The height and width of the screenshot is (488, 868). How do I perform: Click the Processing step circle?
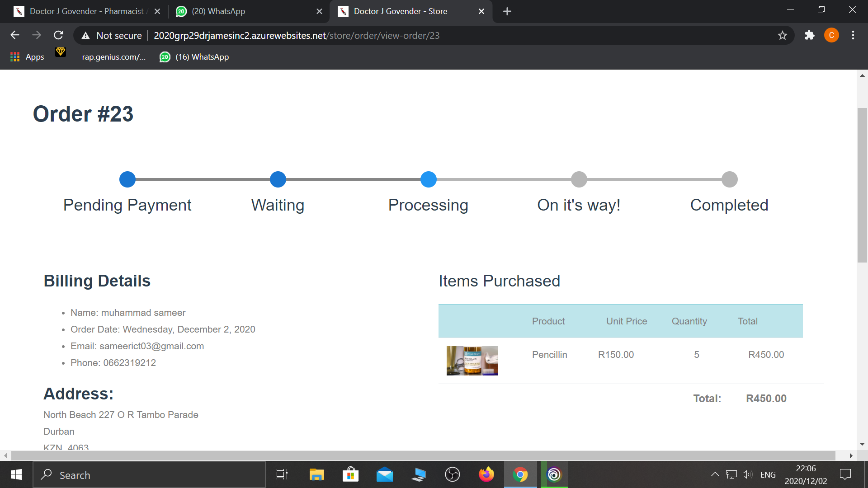click(x=428, y=179)
